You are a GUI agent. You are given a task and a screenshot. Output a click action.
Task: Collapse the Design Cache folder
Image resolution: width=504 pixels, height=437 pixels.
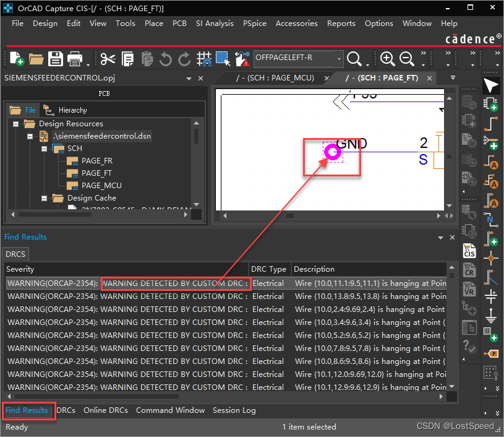coord(45,198)
